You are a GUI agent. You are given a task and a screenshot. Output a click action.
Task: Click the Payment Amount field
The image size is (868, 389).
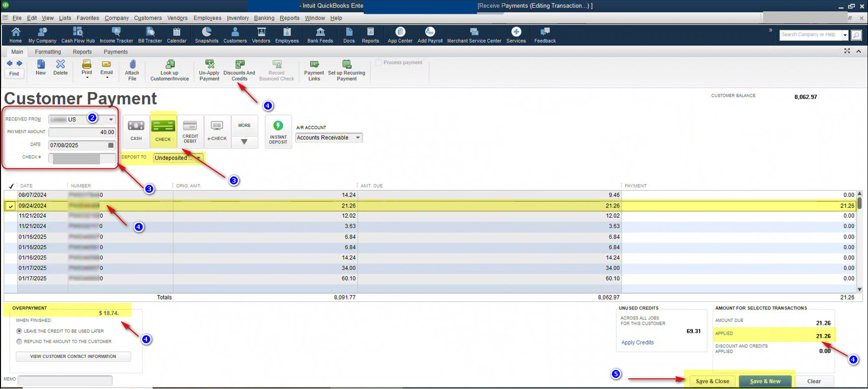(x=82, y=132)
